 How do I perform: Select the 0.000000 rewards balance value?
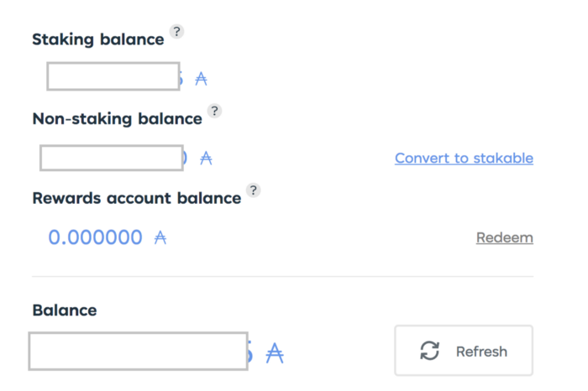95,237
